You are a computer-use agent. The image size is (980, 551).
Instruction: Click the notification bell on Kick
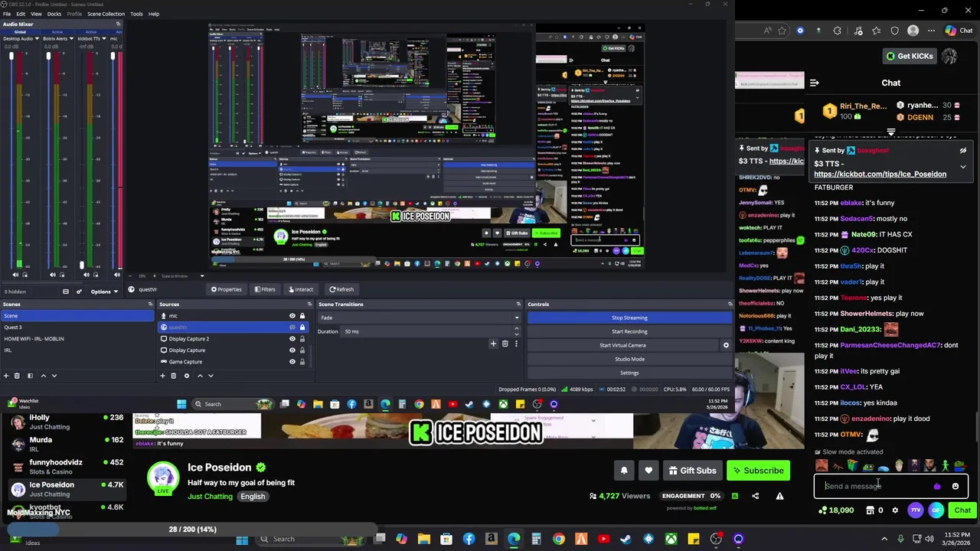click(624, 471)
